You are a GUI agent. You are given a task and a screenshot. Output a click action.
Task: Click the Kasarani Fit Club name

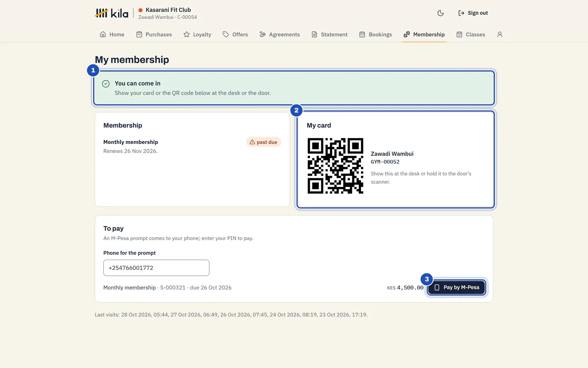click(x=168, y=10)
